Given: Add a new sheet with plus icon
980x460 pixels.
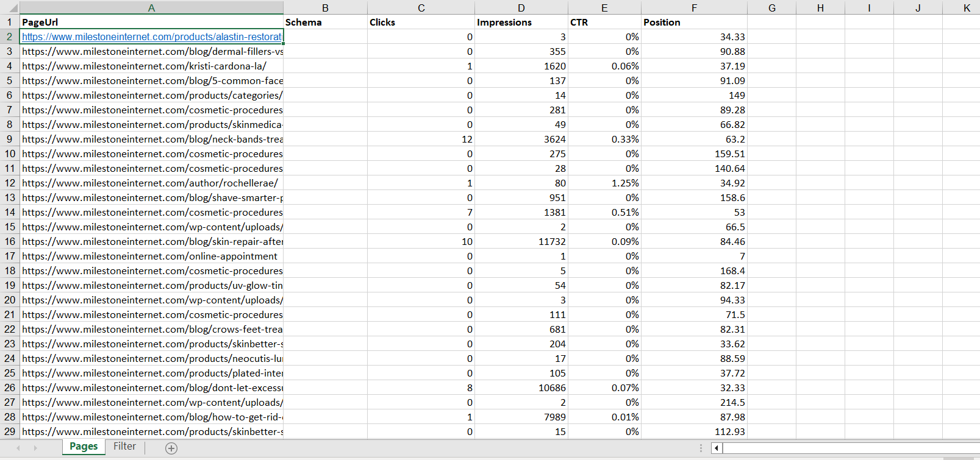Looking at the screenshot, I should click(x=171, y=448).
